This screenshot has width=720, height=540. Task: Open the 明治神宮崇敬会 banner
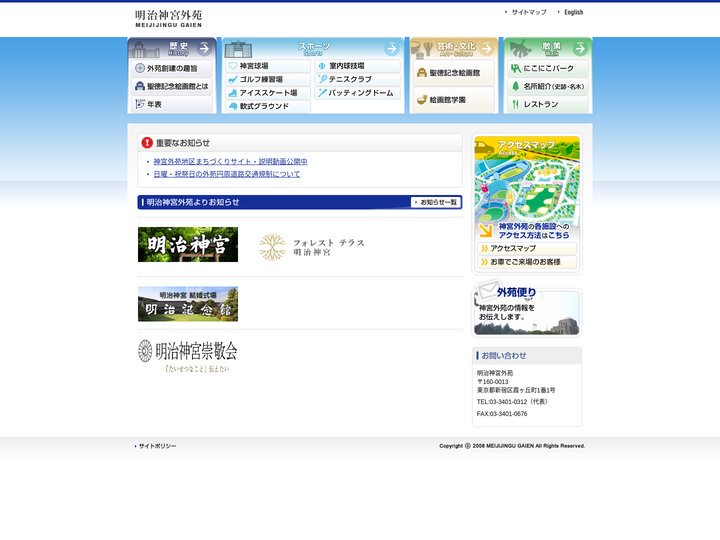pyautogui.click(x=188, y=356)
